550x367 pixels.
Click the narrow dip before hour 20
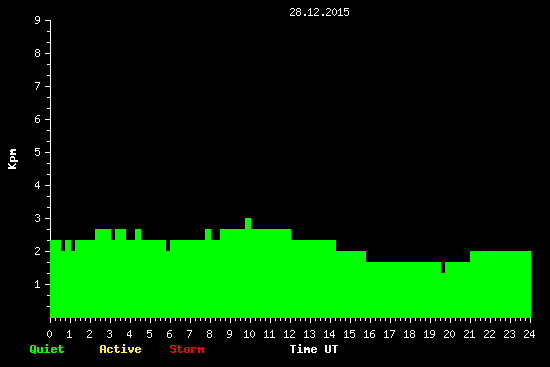point(443,267)
